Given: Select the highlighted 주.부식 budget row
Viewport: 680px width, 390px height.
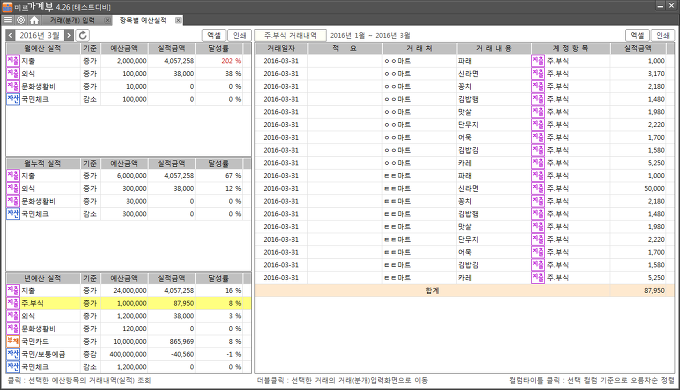Looking at the screenshot, I should point(128,303).
